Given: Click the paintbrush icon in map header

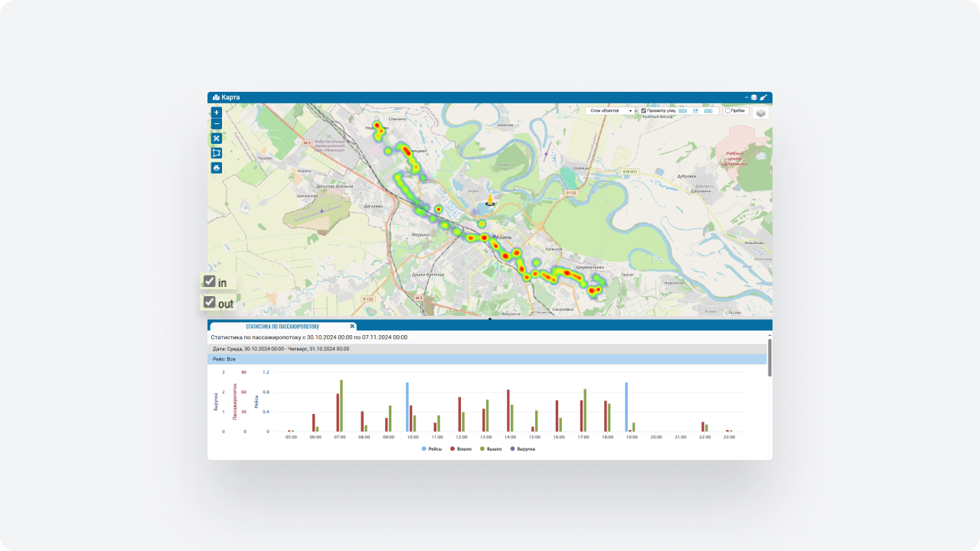Looking at the screenshot, I should [x=763, y=97].
